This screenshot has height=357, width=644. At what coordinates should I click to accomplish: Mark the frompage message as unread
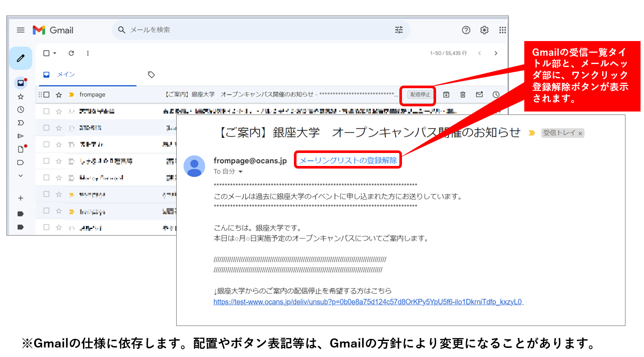479,94
